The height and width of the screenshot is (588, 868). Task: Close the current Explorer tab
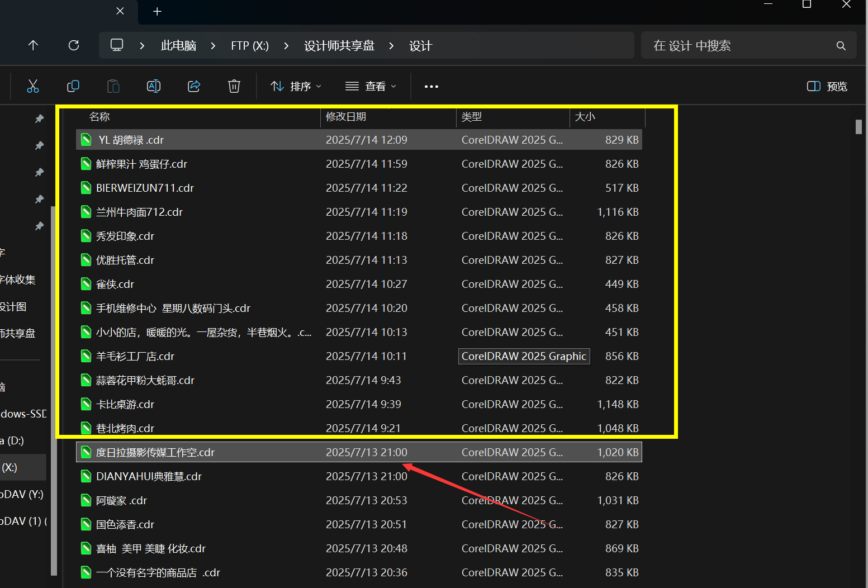[120, 11]
